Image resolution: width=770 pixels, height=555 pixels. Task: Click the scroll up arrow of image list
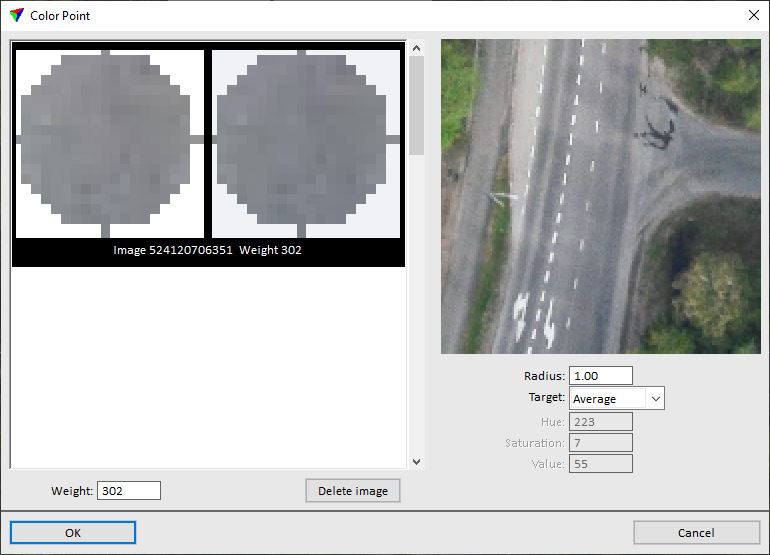(416, 46)
